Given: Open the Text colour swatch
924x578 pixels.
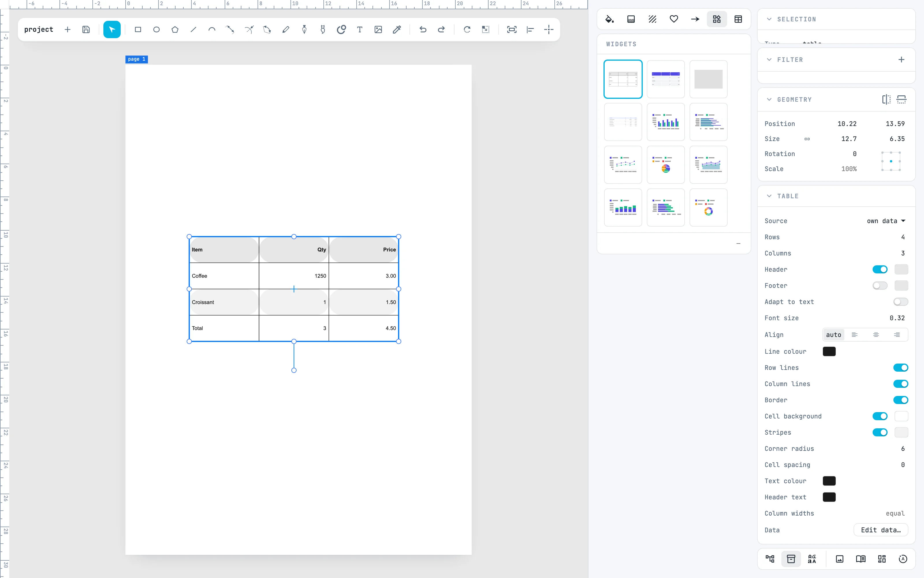Looking at the screenshot, I should (829, 481).
